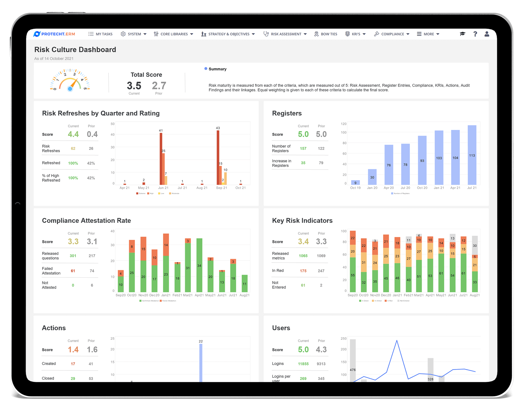Toggle the In Red legend item

(x=388, y=300)
